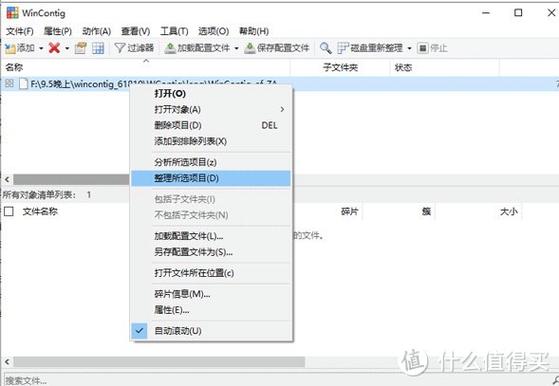Open the 文件(F) menu

point(20,31)
